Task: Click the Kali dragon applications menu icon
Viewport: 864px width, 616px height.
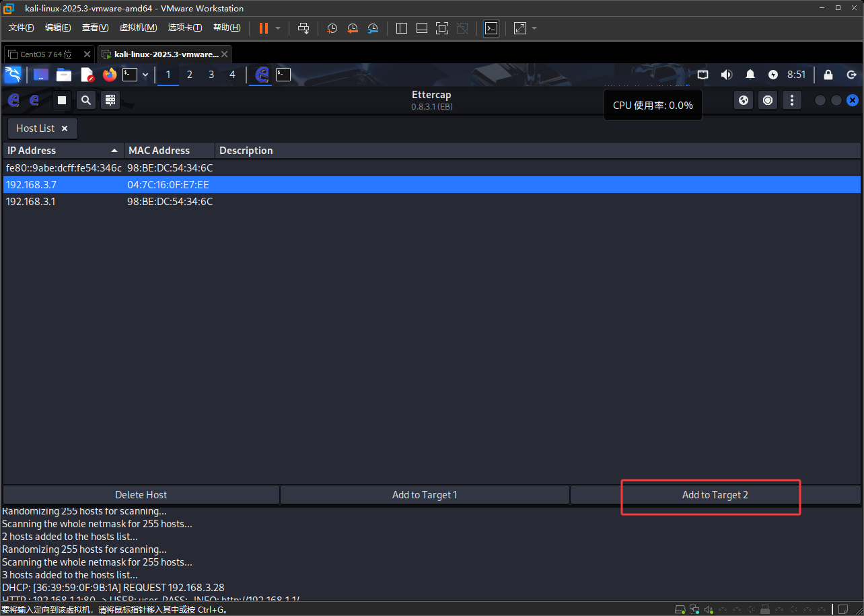Action: [x=13, y=75]
